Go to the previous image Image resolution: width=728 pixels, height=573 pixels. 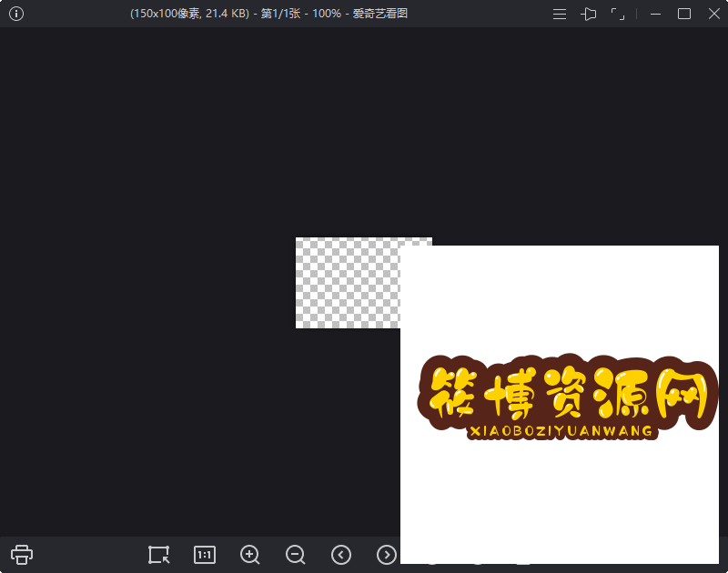(x=341, y=555)
